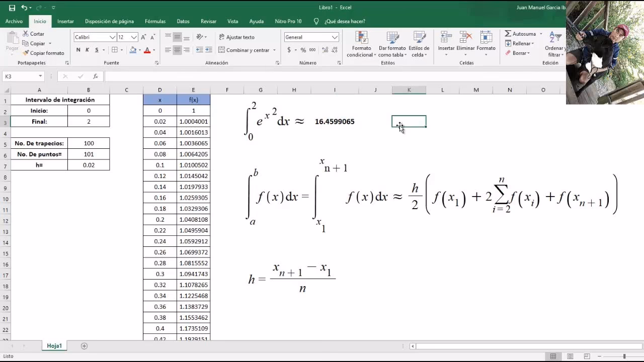
Task: Add a new sheet with the plus button
Action: click(x=84, y=346)
